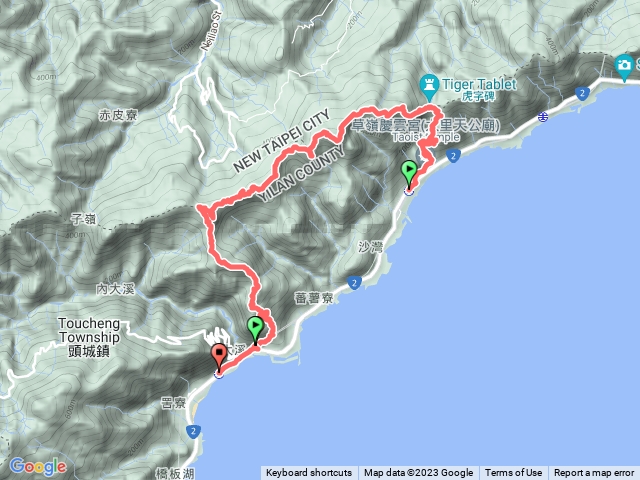This screenshot has width=640, height=480.
Task: Click the Tiger Tablet label text
Action: 479,84
